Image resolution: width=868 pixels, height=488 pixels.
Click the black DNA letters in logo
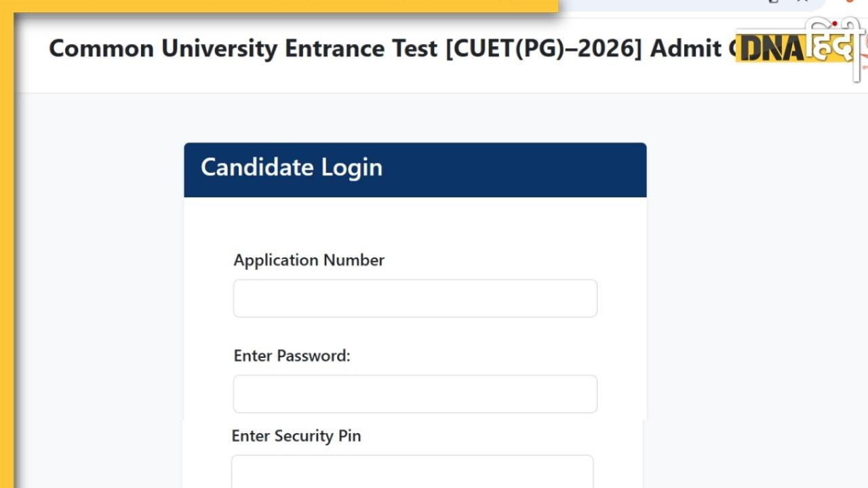pos(770,49)
